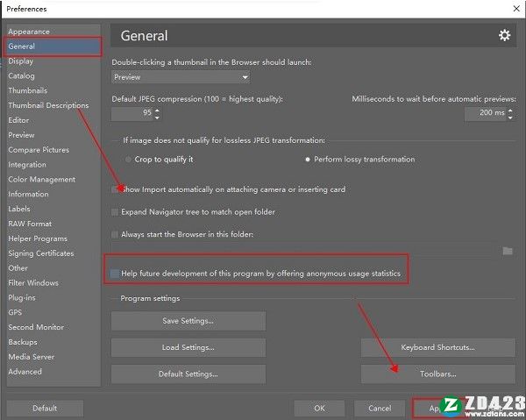Close the Preferences window

516,9
